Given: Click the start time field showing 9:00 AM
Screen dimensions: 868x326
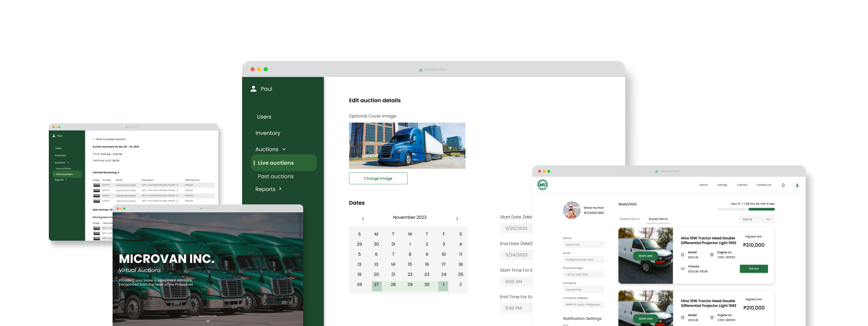Looking at the screenshot, I should [x=516, y=282].
